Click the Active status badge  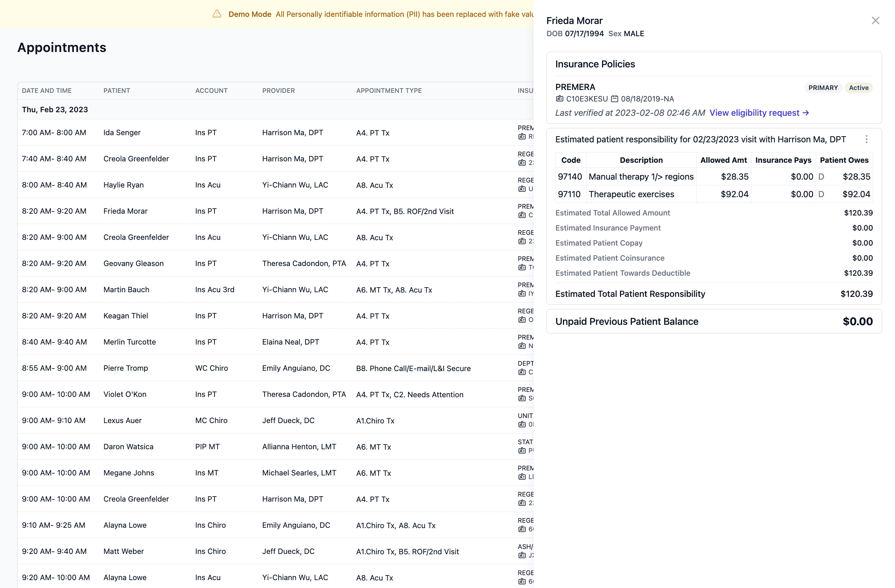(858, 87)
